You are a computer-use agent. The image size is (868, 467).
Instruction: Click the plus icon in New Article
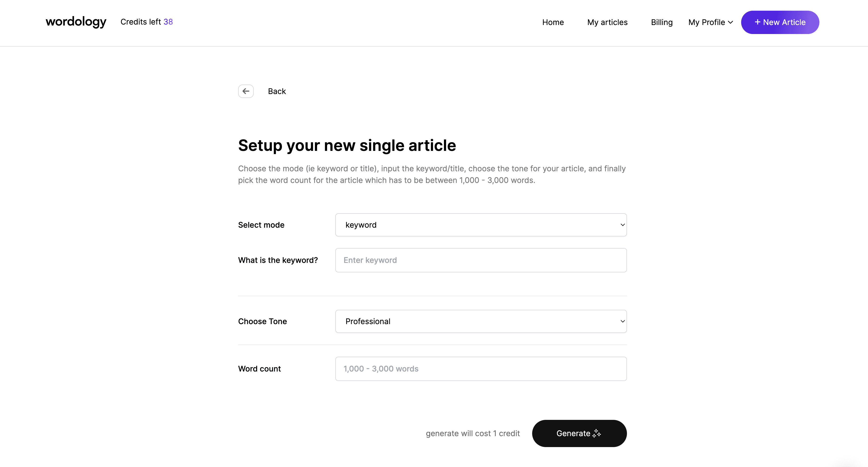[757, 22]
